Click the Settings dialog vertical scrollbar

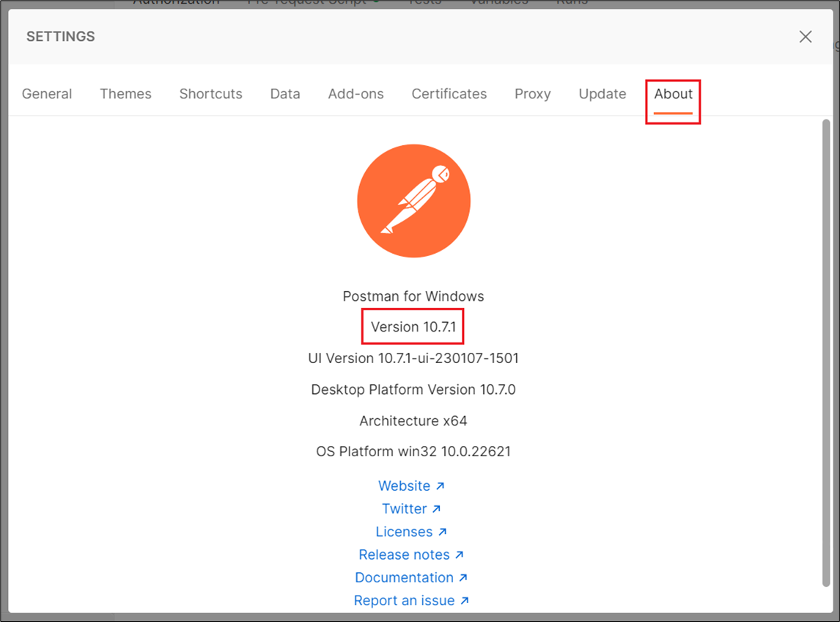(825, 353)
